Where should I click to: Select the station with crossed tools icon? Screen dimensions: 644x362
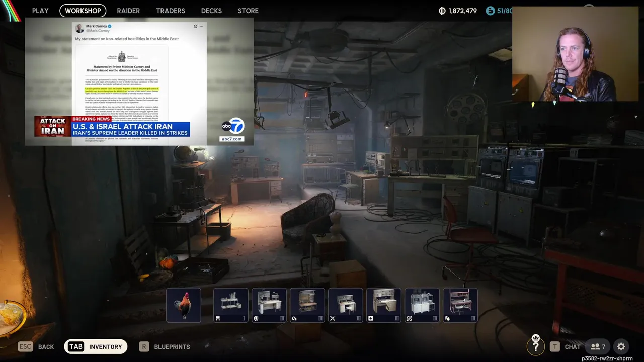[x=346, y=305]
